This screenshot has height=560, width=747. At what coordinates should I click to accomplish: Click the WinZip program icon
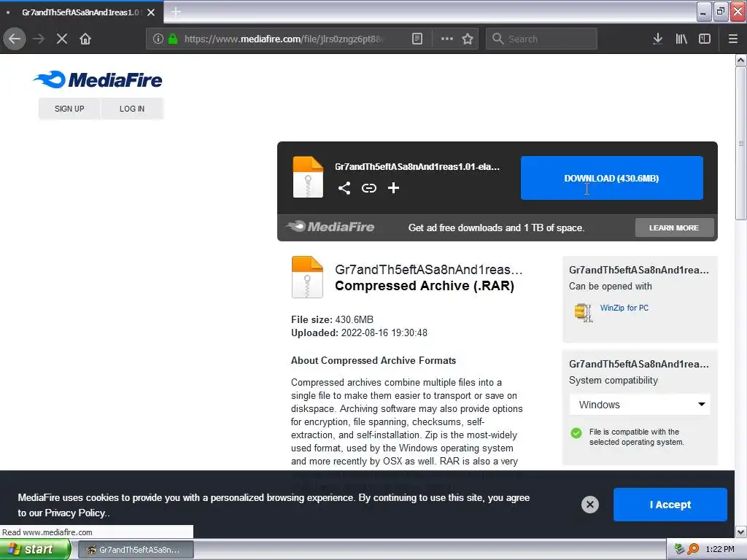coord(583,312)
